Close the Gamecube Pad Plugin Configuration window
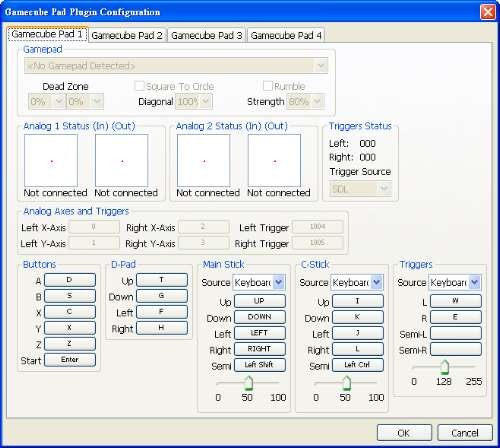Viewport: 500px width, 448px height. click(x=488, y=12)
